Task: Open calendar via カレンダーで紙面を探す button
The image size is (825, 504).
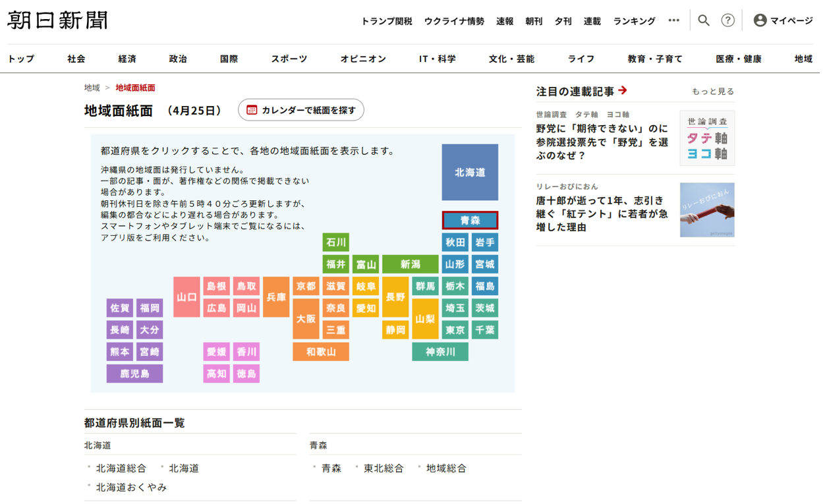Action: 303,111
